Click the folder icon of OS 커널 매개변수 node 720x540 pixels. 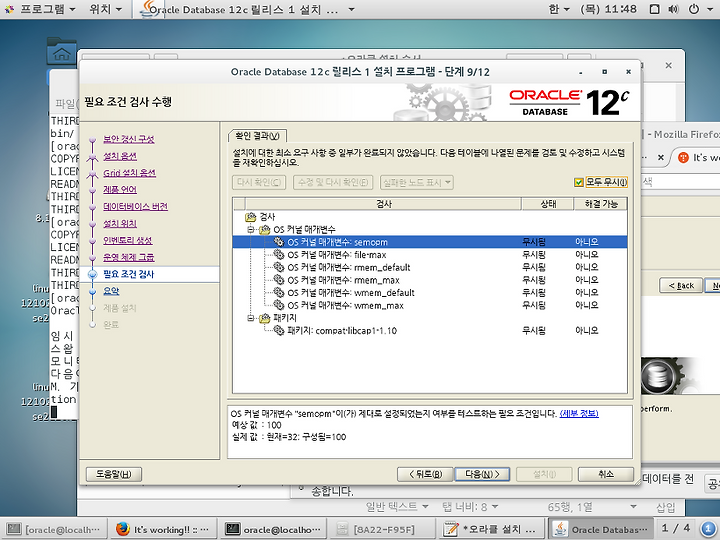coord(265,229)
